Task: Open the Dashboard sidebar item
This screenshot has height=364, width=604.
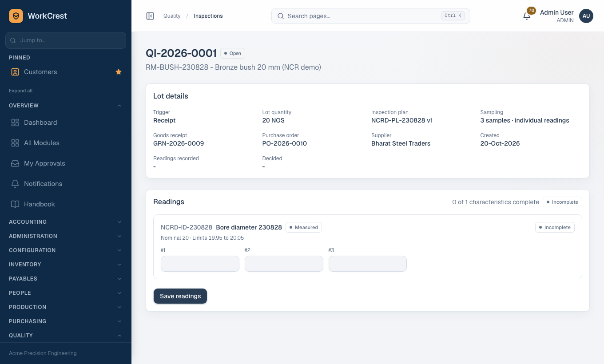Action: (66, 123)
